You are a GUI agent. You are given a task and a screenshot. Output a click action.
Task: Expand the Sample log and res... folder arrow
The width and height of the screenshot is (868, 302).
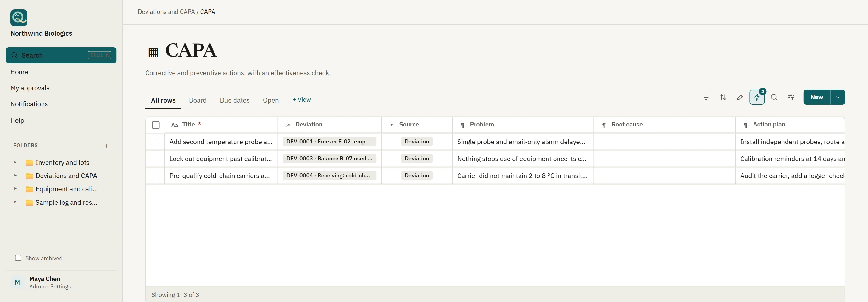coord(15,202)
